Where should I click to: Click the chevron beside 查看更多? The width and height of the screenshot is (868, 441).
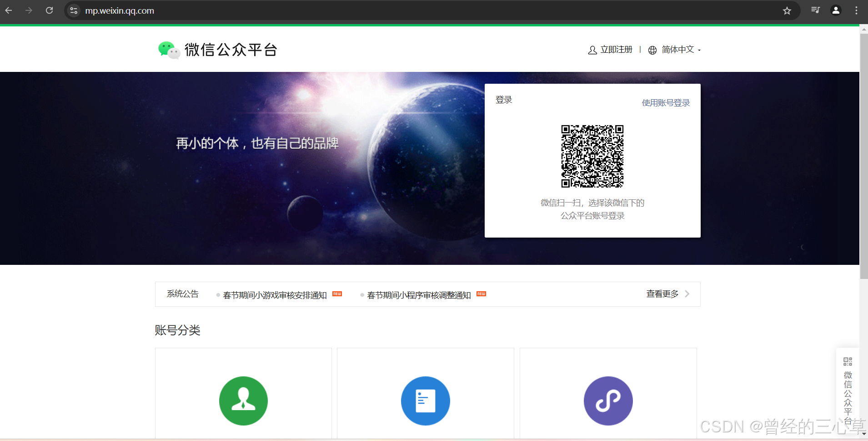point(687,294)
